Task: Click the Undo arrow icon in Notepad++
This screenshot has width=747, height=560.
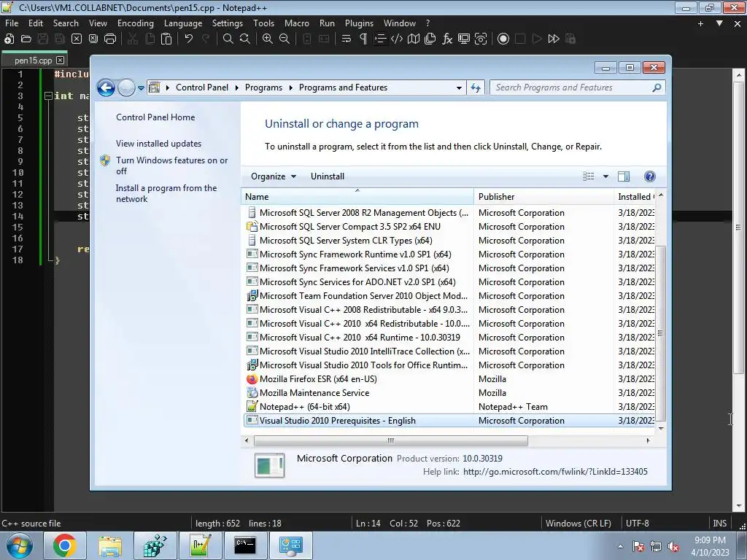Action: pyautogui.click(x=189, y=39)
